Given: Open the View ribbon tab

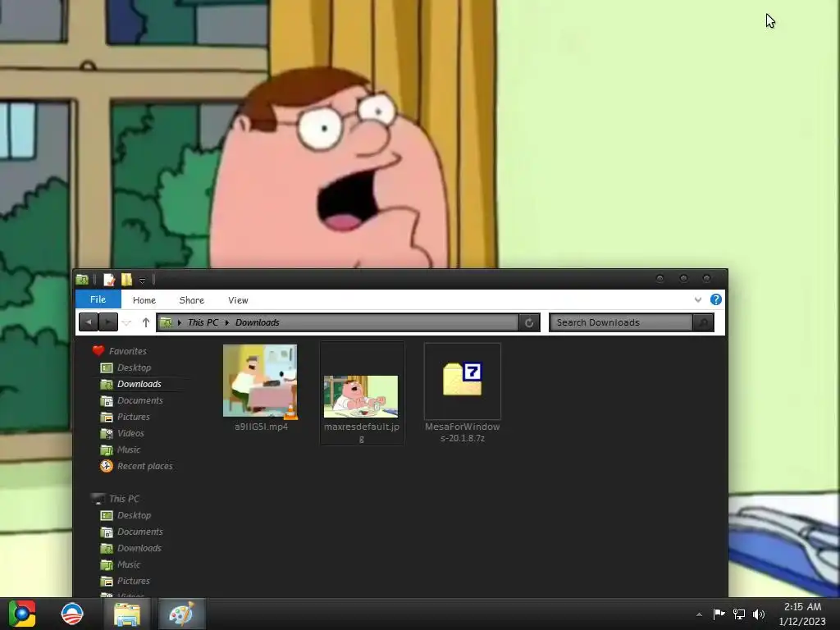Looking at the screenshot, I should (238, 300).
